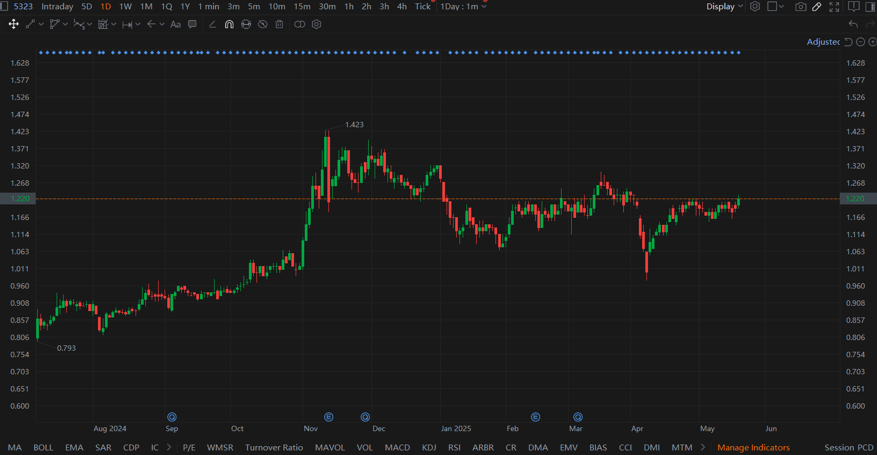The width and height of the screenshot is (877, 455).
Task: Toggle the right sidebar panel icon
Action: click(x=870, y=6)
